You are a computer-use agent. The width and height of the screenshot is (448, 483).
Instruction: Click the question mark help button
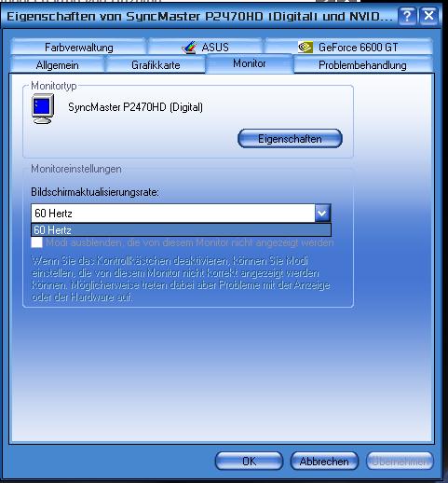pyautogui.click(x=407, y=16)
